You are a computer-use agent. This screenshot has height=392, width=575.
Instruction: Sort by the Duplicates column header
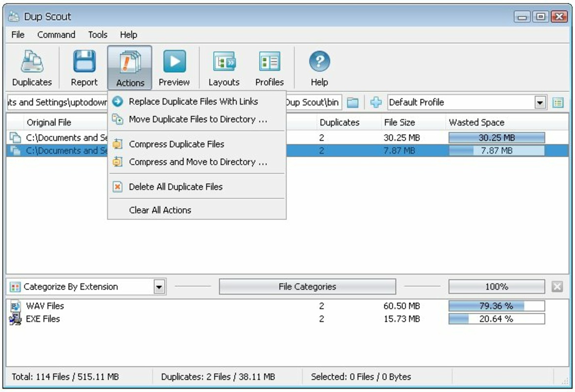[349, 122]
